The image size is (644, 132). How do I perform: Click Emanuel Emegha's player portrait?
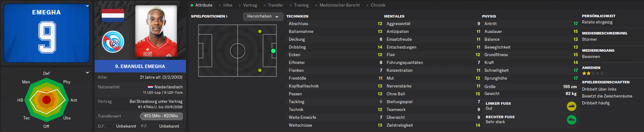tap(156, 31)
